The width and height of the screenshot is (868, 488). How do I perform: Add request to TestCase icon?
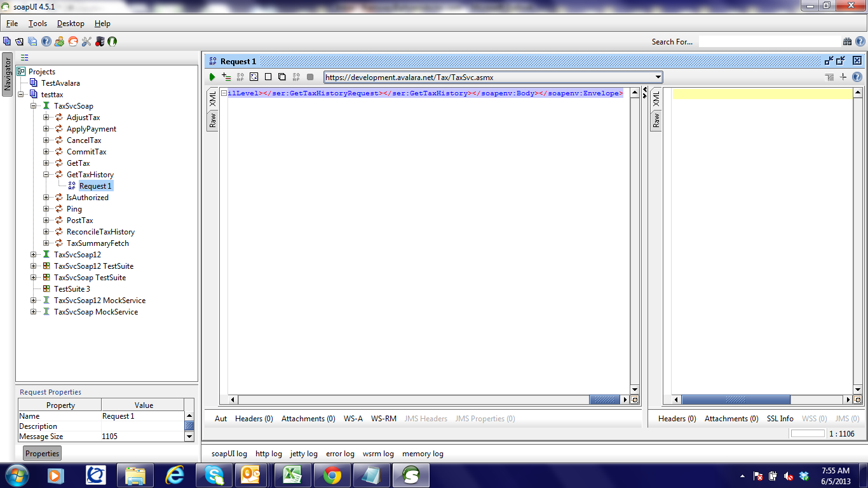pyautogui.click(x=226, y=77)
